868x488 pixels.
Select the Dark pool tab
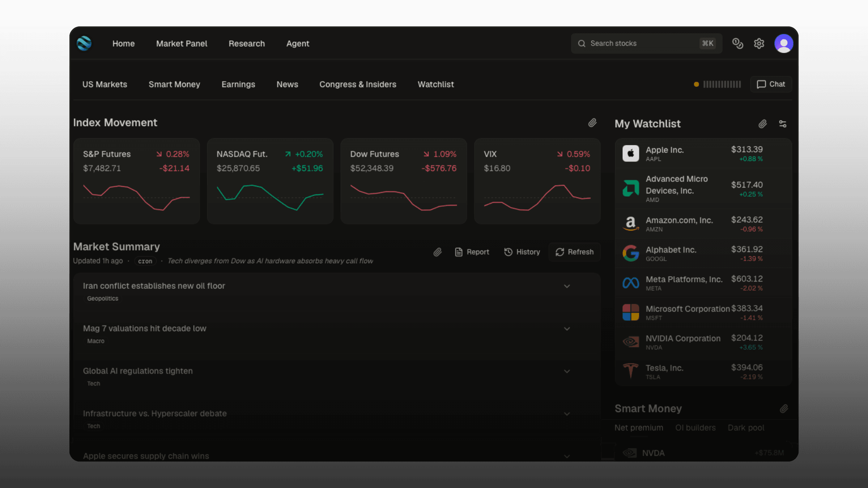tap(746, 428)
